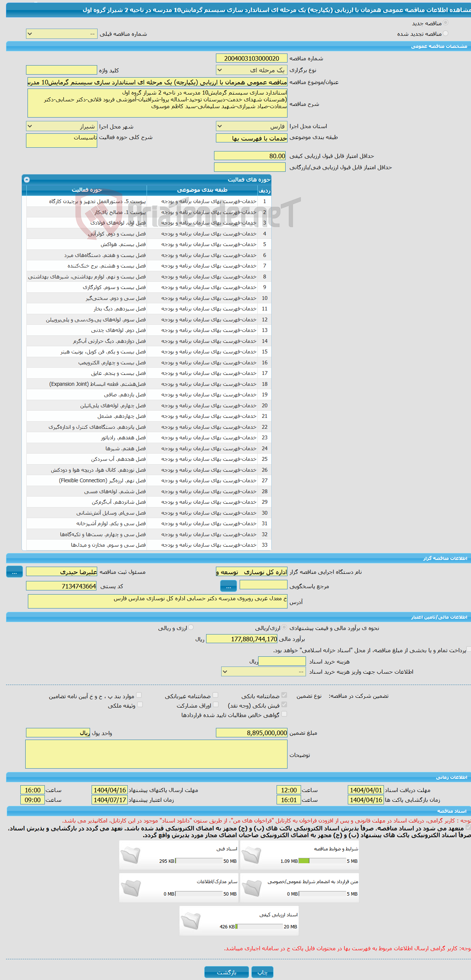Toggle the non-bank guarantee checkbox
Viewport: 471px width, 980px height.
215,695
